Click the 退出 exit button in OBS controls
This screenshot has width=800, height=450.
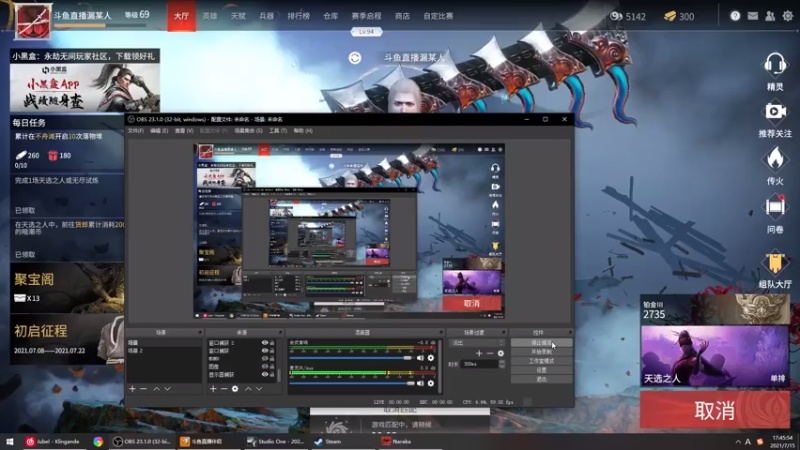tap(541, 379)
